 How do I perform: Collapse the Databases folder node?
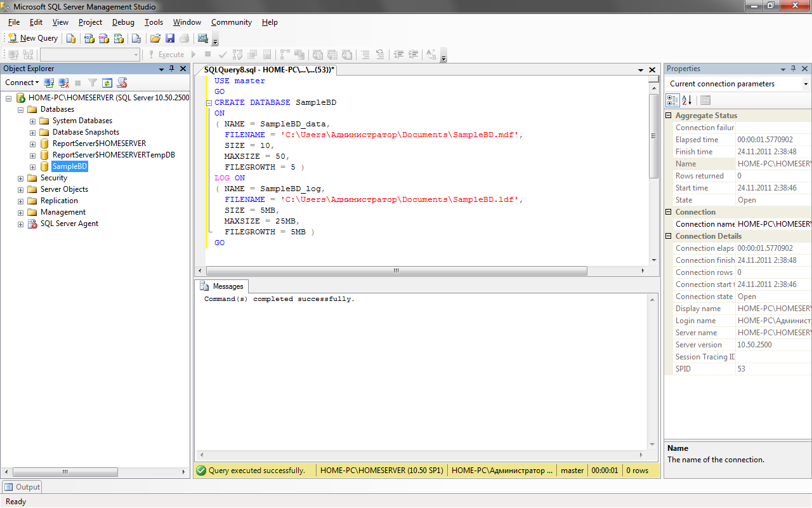pyautogui.click(x=20, y=109)
